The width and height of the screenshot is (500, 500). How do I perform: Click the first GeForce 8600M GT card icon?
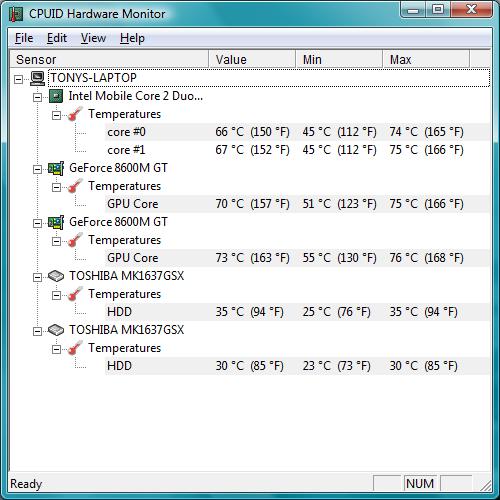[56, 168]
